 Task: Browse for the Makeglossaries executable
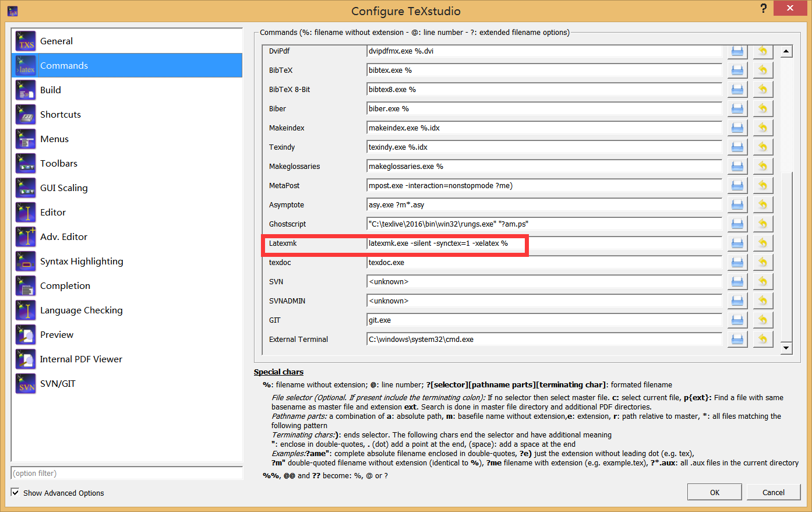[x=737, y=167]
